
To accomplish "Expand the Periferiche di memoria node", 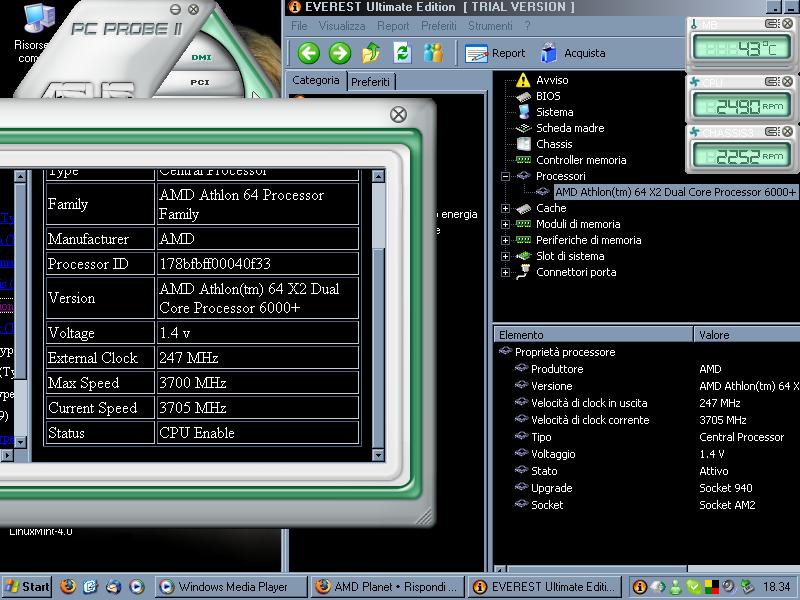I will click(x=505, y=240).
